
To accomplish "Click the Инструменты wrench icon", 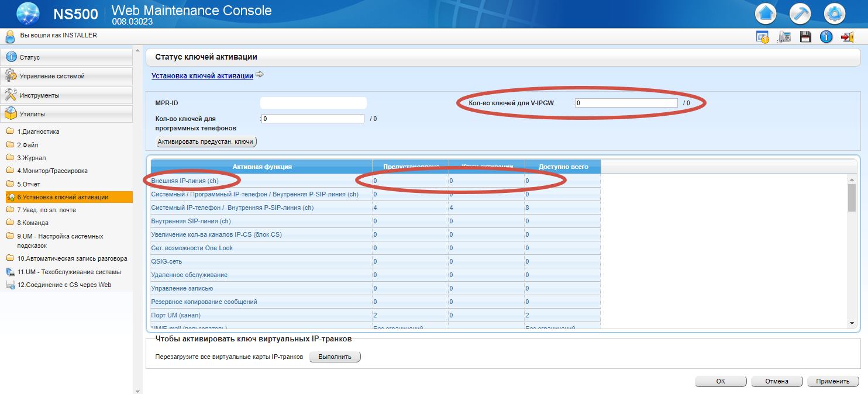I will point(11,95).
